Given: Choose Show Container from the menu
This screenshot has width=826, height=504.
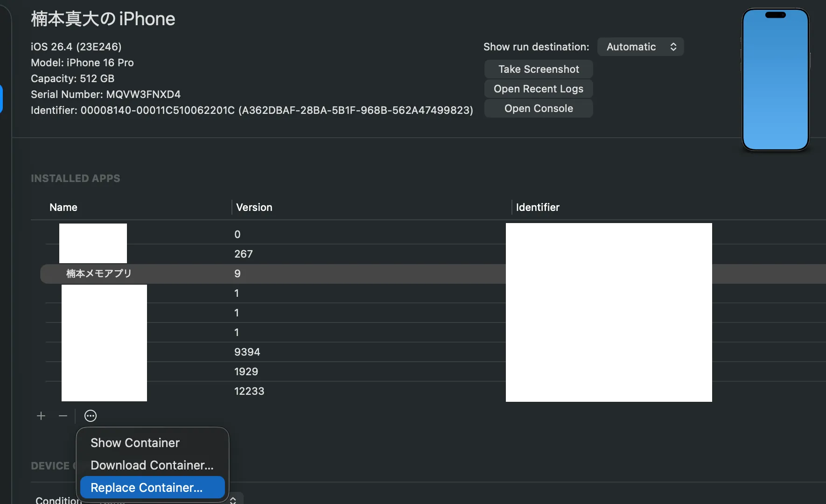Looking at the screenshot, I should [x=135, y=443].
